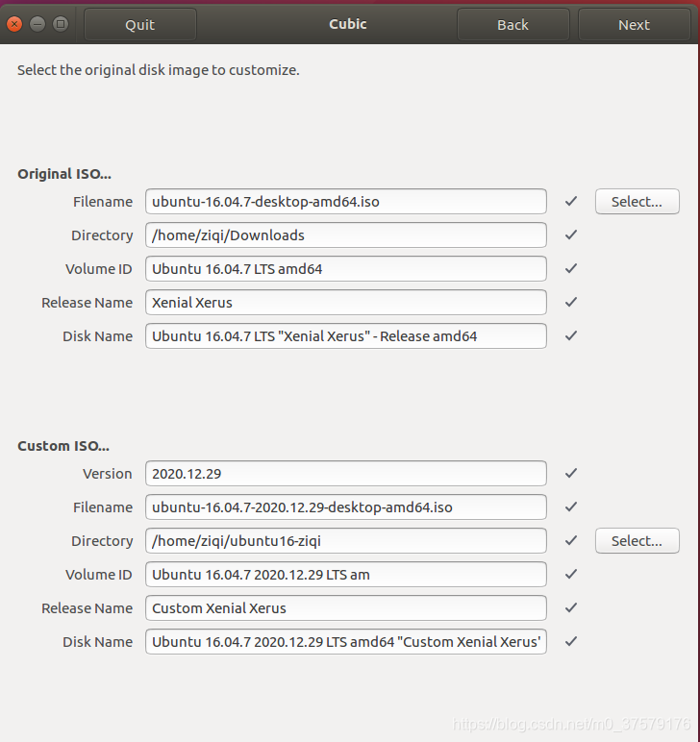Proceed with the Next button

pos(634,25)
